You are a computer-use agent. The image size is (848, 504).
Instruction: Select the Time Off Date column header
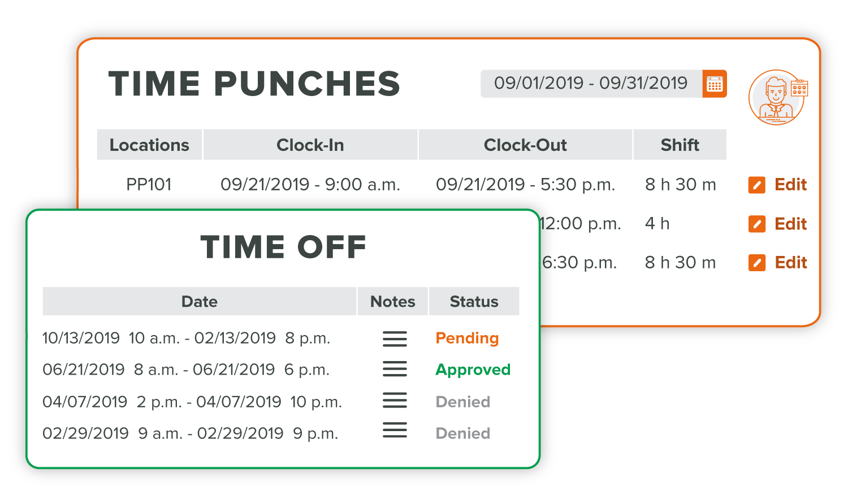pos(200,302)
